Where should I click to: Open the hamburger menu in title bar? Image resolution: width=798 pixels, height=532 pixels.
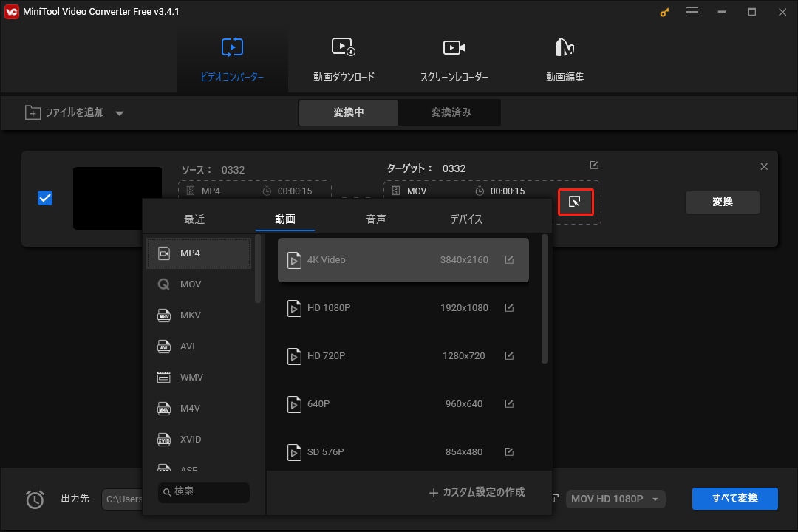point(692,12)
